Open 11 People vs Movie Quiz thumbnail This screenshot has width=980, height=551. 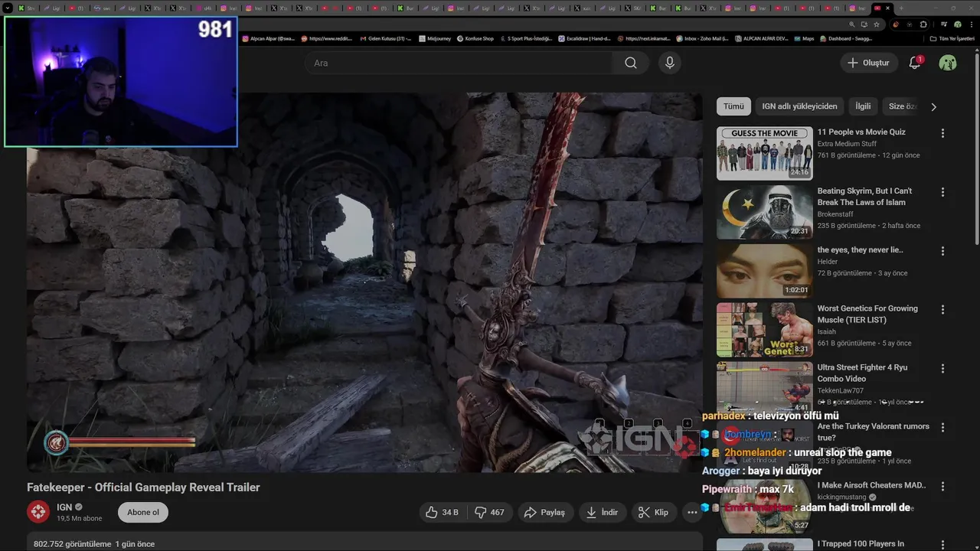point(764,153)
